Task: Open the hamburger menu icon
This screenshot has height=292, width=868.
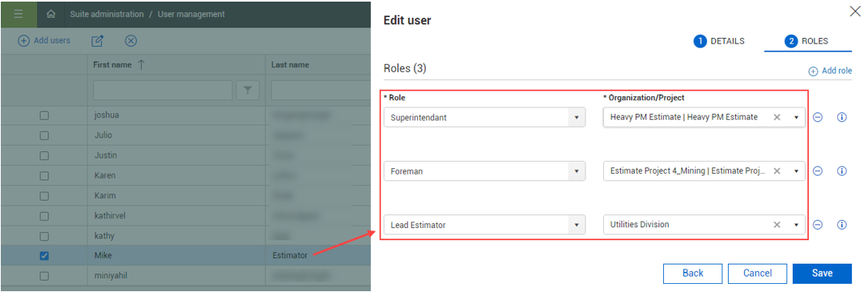Action: click(19, 14)
